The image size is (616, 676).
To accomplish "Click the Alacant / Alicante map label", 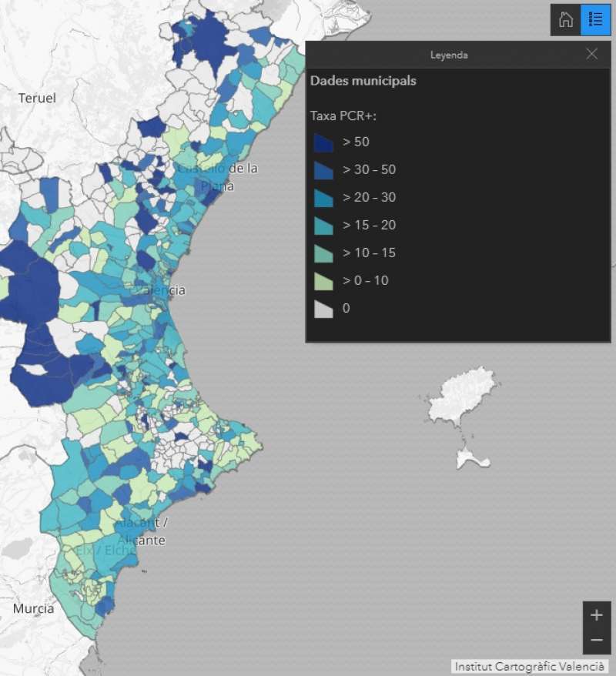I will (x=142, y=532).
